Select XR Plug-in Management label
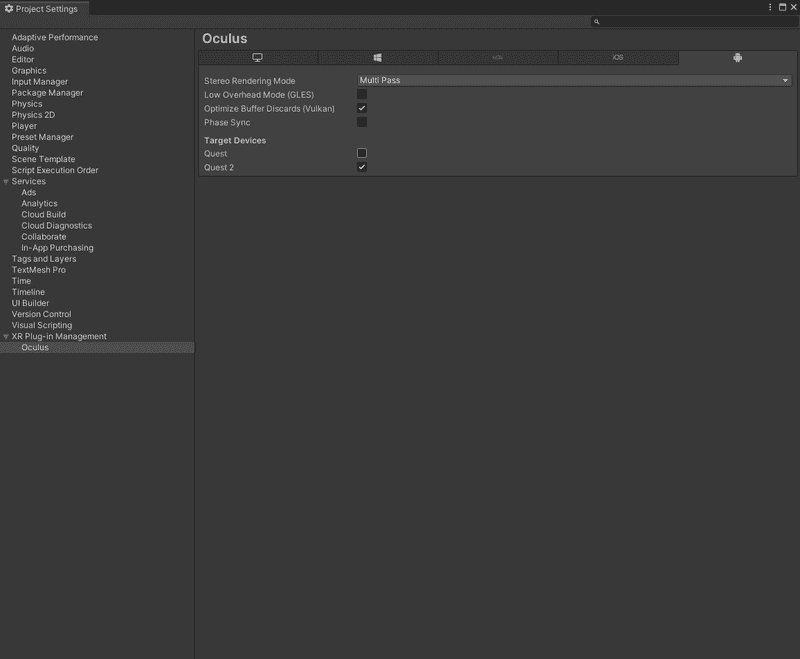This screenshot has width=800, height=659. [59, 337]
